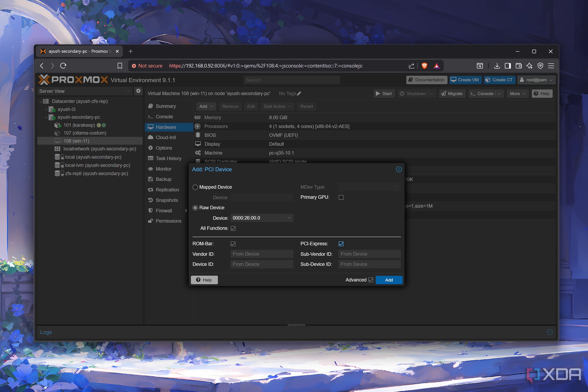Bookmark this page icon

pos(120,66)
